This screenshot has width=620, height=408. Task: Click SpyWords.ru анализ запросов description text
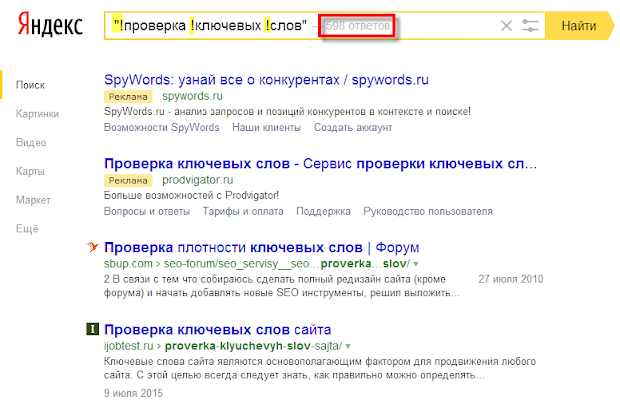point(287,111)
